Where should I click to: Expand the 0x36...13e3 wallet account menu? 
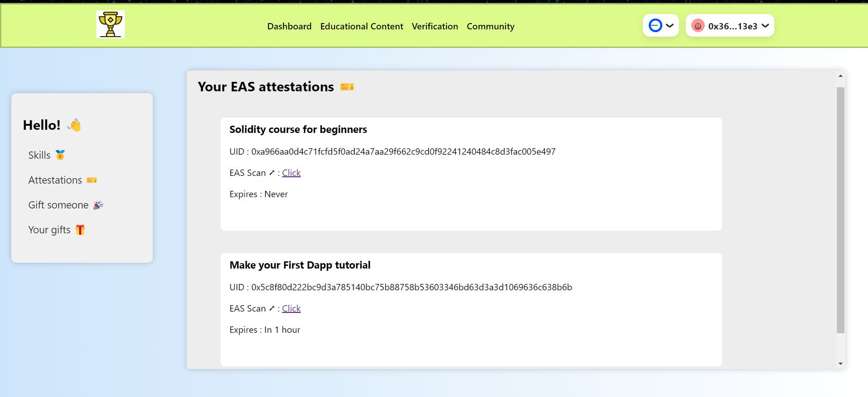pyautogui.click(x=730, y=25)
